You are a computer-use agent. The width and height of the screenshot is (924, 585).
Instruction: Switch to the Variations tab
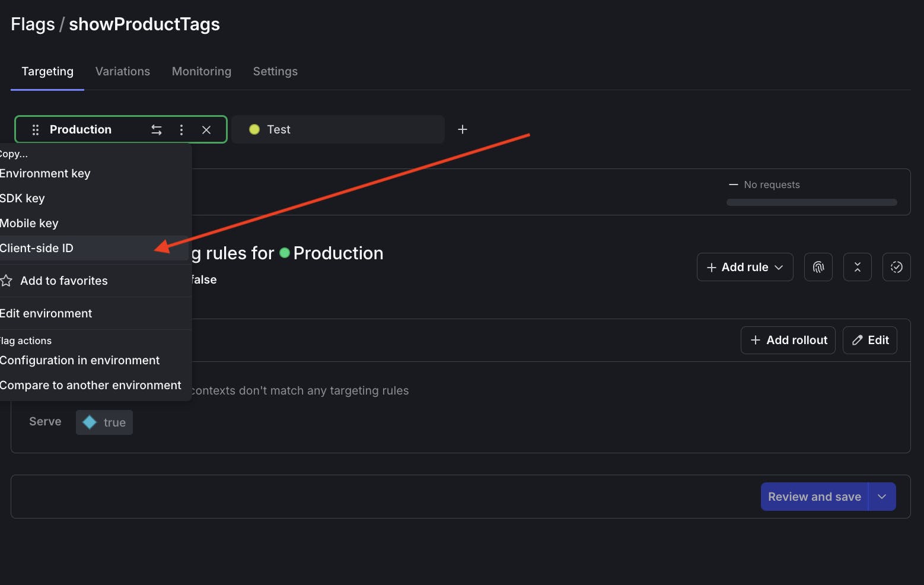click(123, 71)
